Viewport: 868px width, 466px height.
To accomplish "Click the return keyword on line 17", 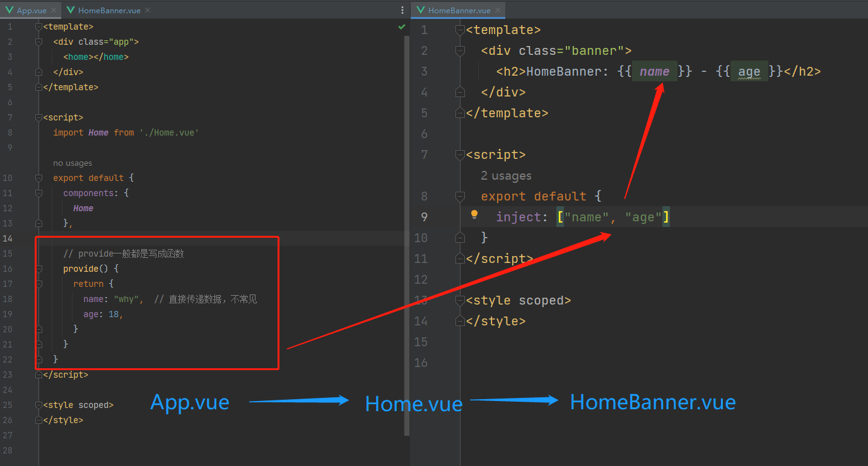I will pyautogui.click(x=88, y=284).
